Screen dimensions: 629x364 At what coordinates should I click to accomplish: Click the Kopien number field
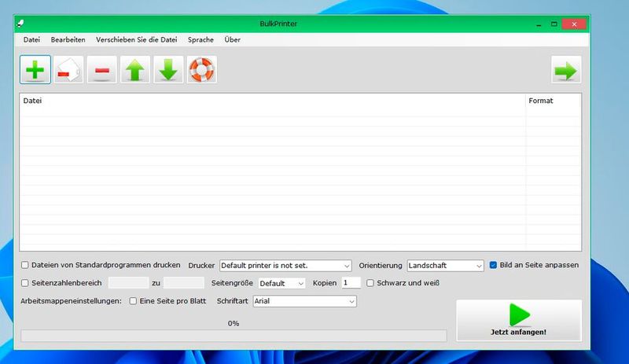coord(351,283)
